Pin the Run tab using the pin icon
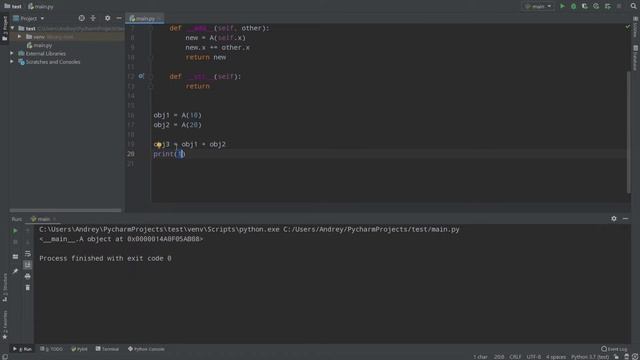 point(15,271)
